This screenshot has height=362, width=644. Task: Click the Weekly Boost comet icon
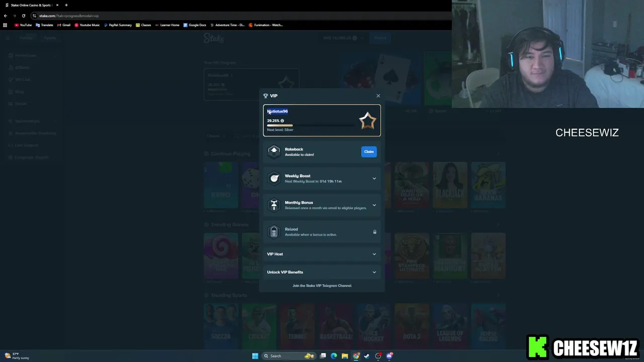(274, 178)
